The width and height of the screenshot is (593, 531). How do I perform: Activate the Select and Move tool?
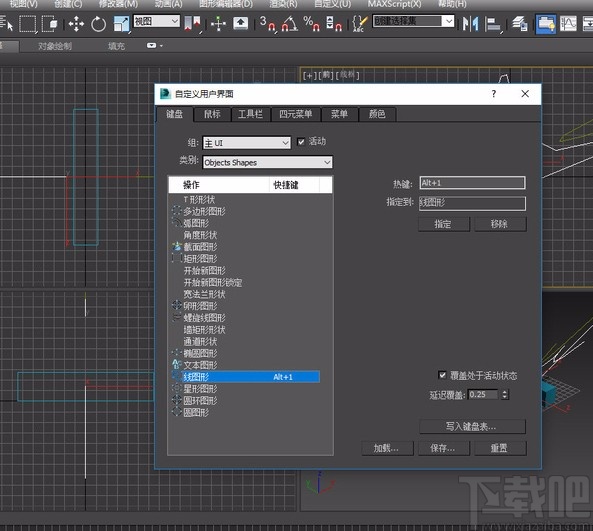click(76, 24)
